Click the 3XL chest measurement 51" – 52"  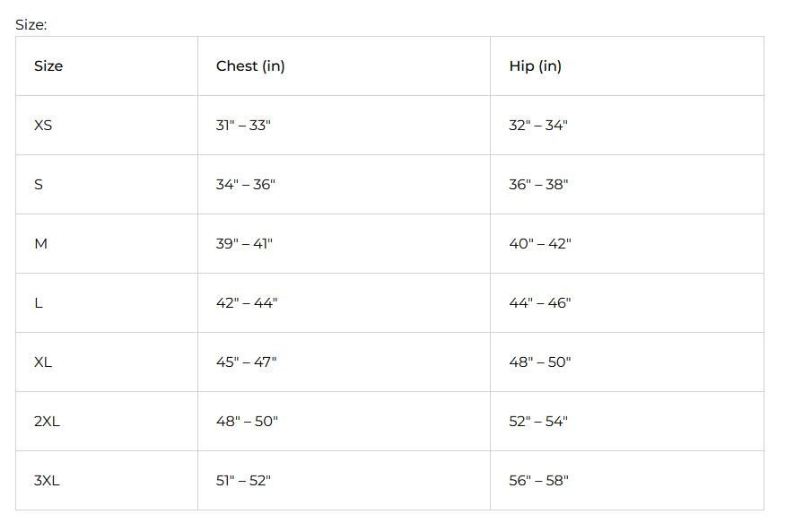tap(243, 481)
